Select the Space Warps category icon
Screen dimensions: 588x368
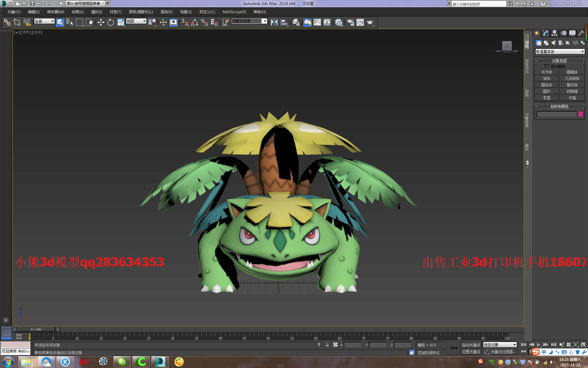pos(575,43)
